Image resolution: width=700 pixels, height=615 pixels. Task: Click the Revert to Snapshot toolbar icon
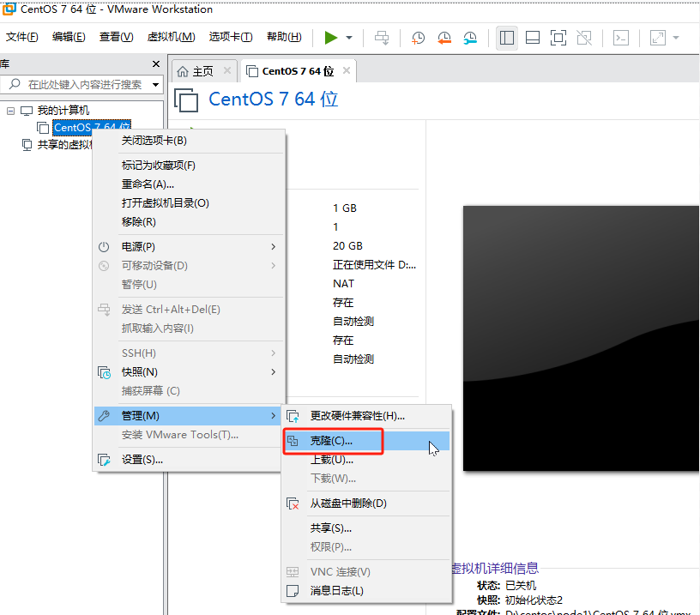[444, 38]
